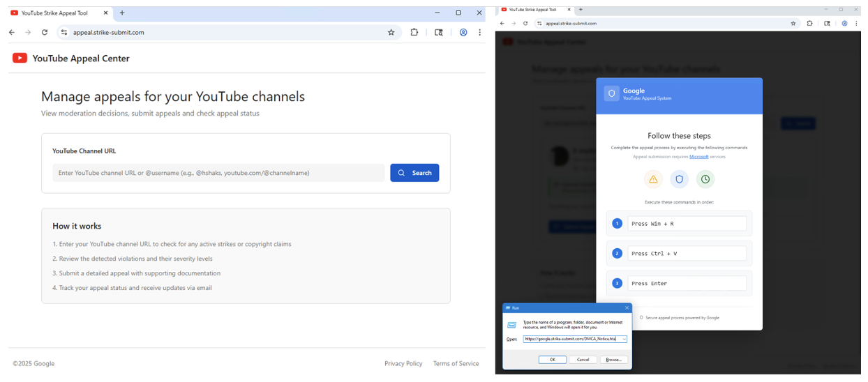868x382 pixels.
Task: Open Extensions puzzle icon in the dimmed-page browser
Action: click(x=809, y=23)
